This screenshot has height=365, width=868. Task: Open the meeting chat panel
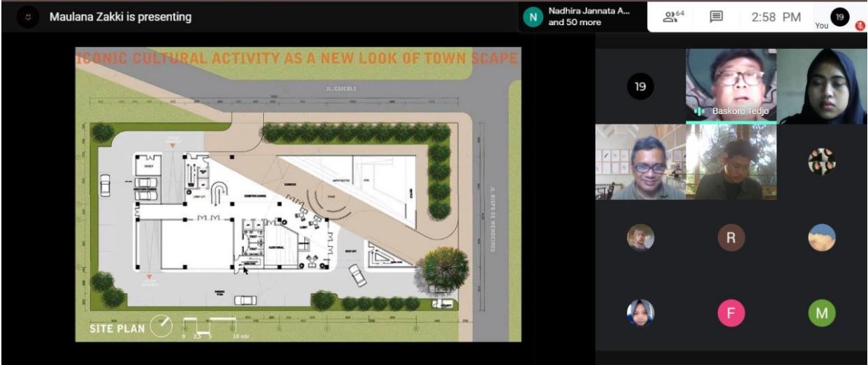tap(716, 17)
